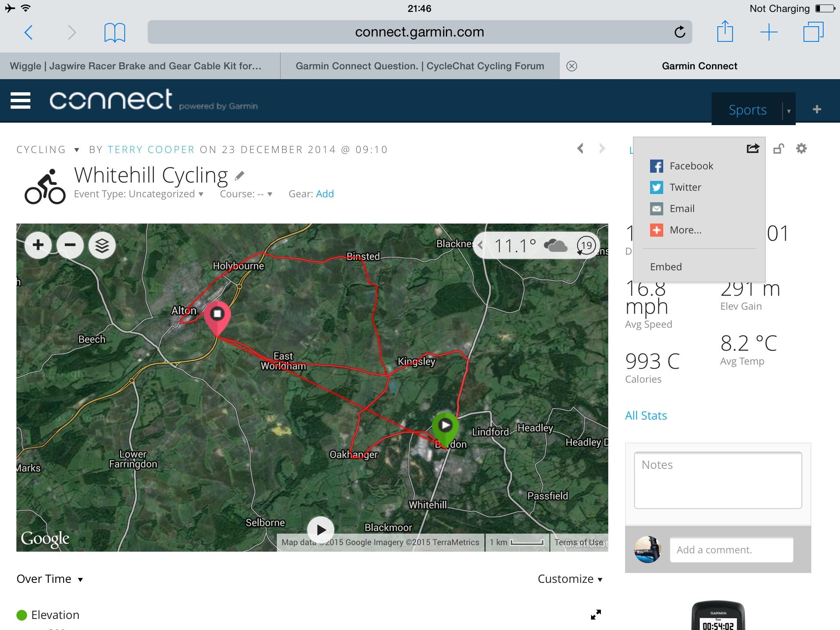Screen dimensions: 840x630
Task: Open map Terms of Use link
Action: click(579, 542)
